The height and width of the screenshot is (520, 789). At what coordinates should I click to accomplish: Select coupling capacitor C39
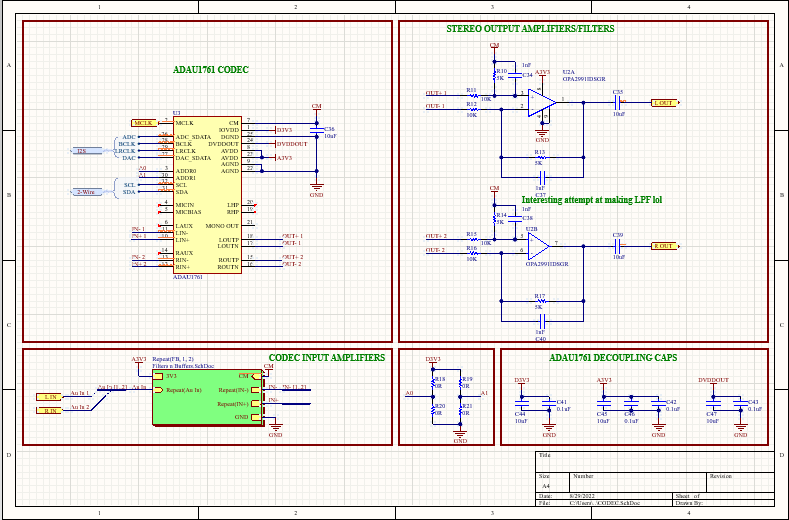tap(619, 246)
